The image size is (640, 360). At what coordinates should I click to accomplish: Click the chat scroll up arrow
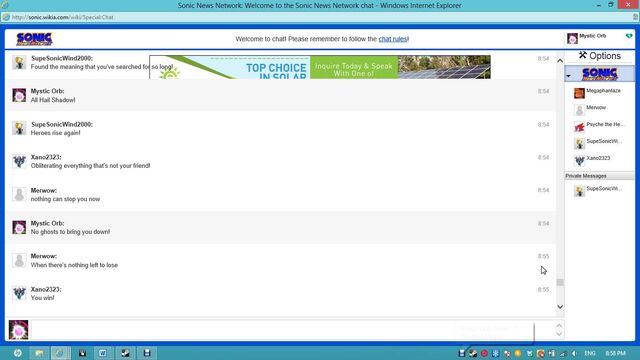[x=560, y=61]
